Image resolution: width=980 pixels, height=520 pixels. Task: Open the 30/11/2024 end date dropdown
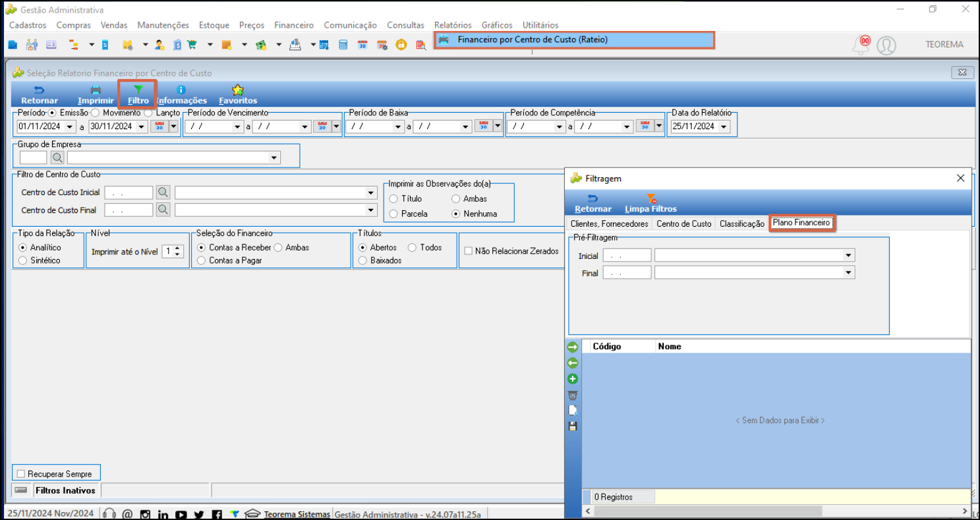pyautogui.click(x=142, y=127)
